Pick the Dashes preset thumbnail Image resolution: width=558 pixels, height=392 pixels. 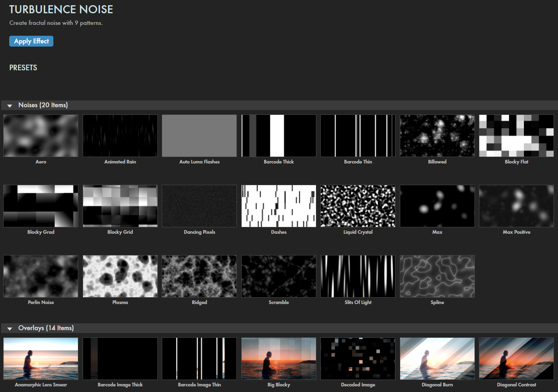pos(279,206)
